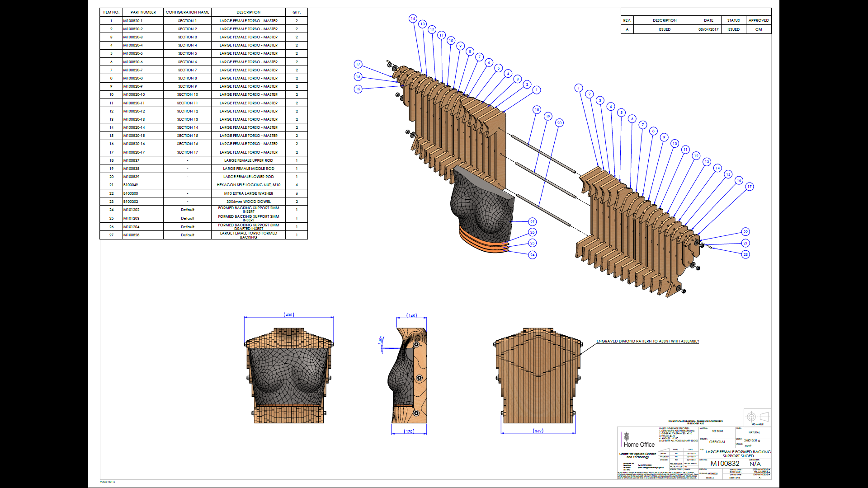868x488 pixels.
Task: Click the 03/04/2017 revision date cell
Action: [708, 29]
